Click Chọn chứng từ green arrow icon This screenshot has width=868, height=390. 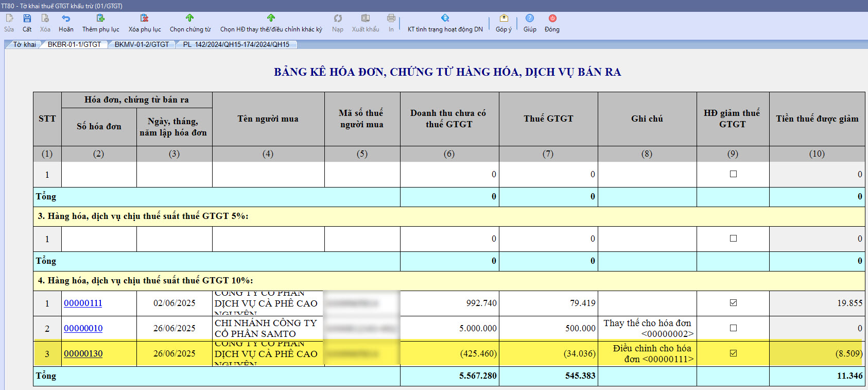click(x=190, y=19)
